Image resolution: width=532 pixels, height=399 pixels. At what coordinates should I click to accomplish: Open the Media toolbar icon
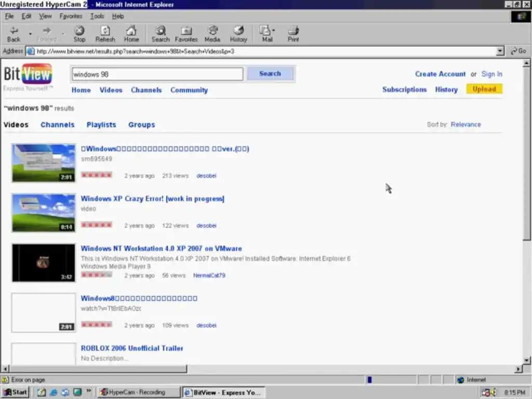212,34
